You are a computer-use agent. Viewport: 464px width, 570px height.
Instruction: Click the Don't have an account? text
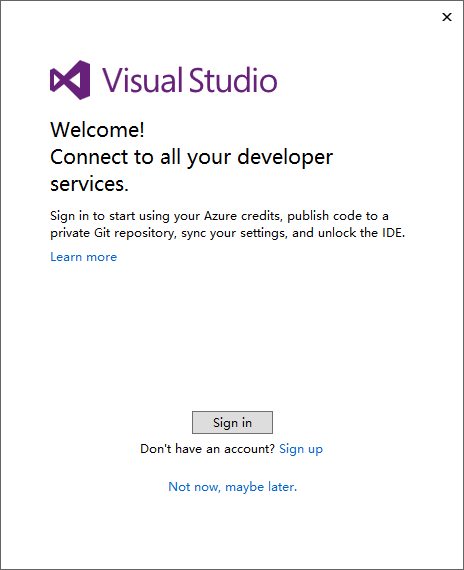point(207,449)
